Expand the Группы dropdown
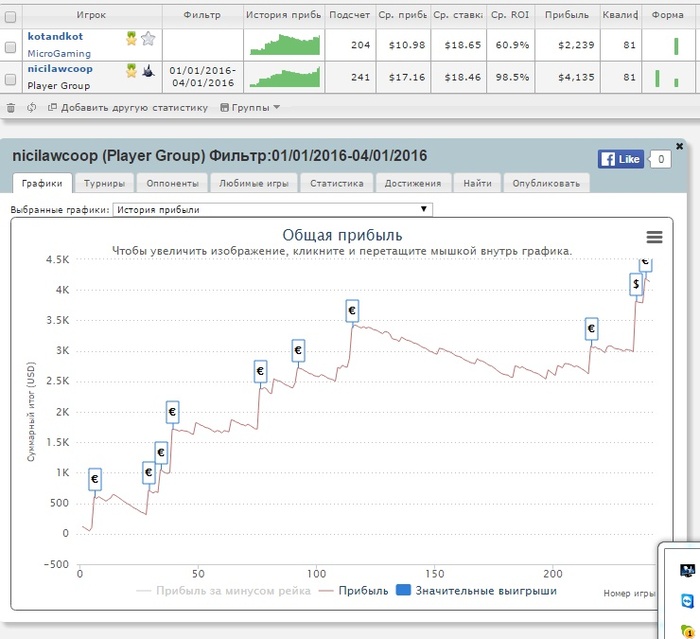700x639 pixels. (x=250, y=108)
